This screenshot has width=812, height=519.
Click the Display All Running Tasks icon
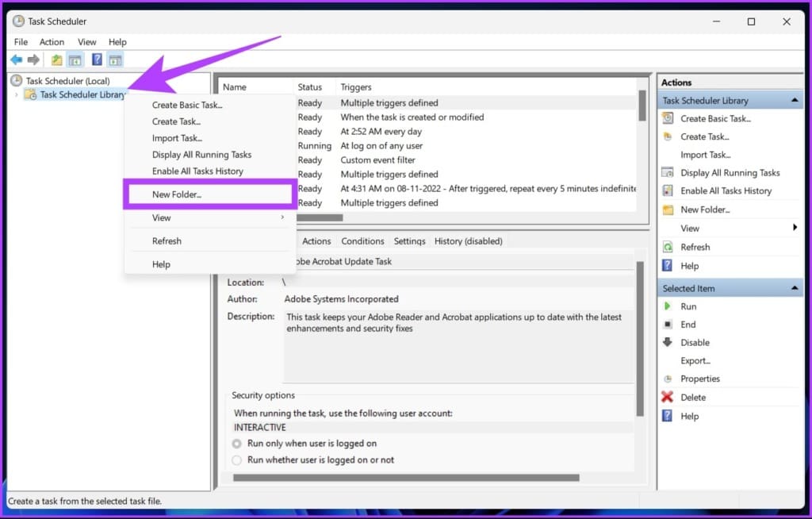pyautogui.click(x=668, y=172)
